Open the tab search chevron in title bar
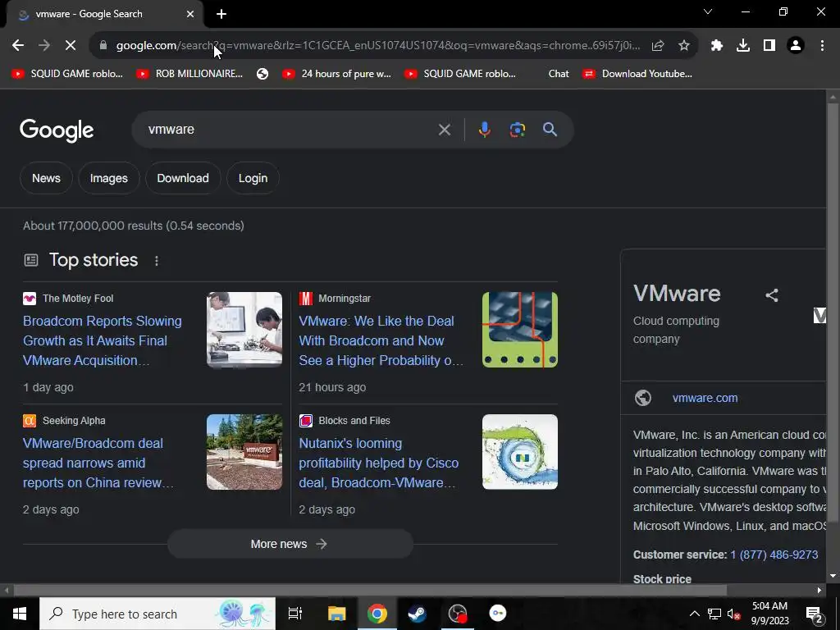 point(708,11)
